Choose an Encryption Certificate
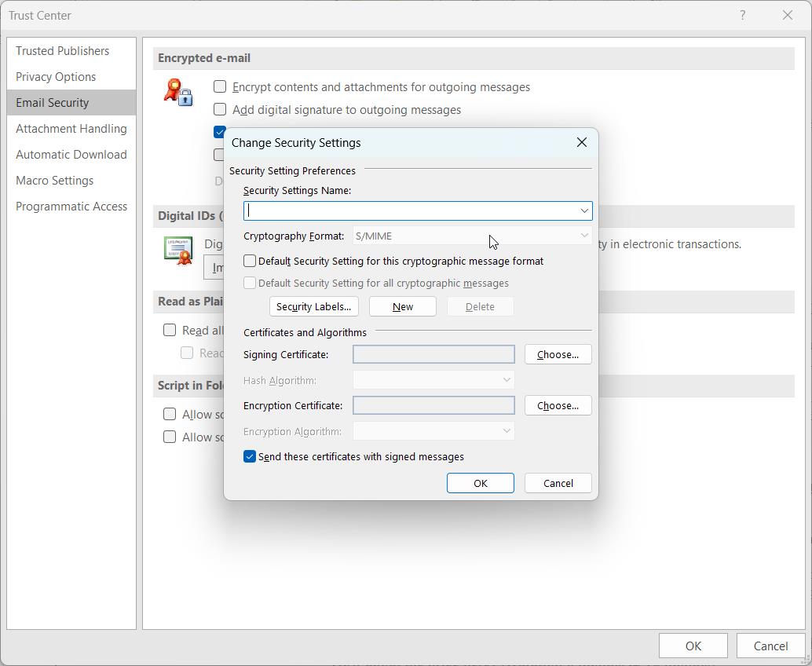This screenshot has width=812, height=666. [558, 405]
